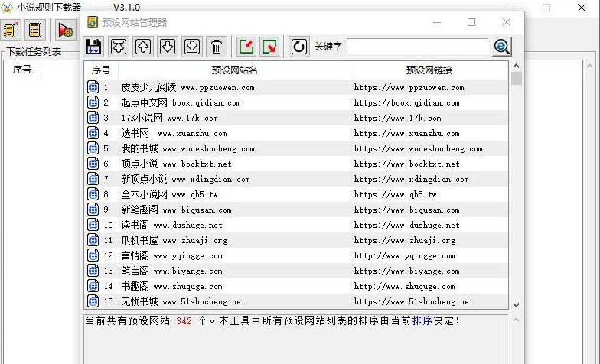The height and width of the screenshot is (364, 600).
Task: Click the 预设网站管理器 window title icon
Action: tap(92, 22)
